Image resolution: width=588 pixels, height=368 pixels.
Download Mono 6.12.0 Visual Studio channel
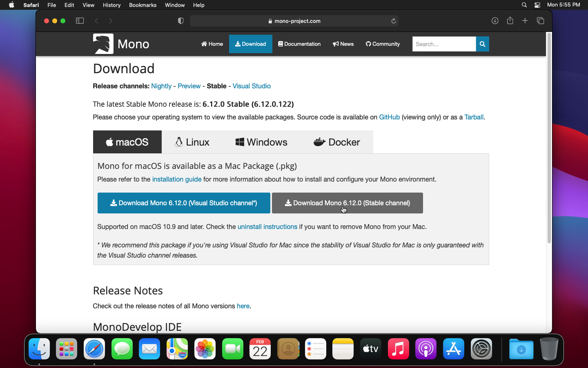pyautogui.click(x=184, y=203)
